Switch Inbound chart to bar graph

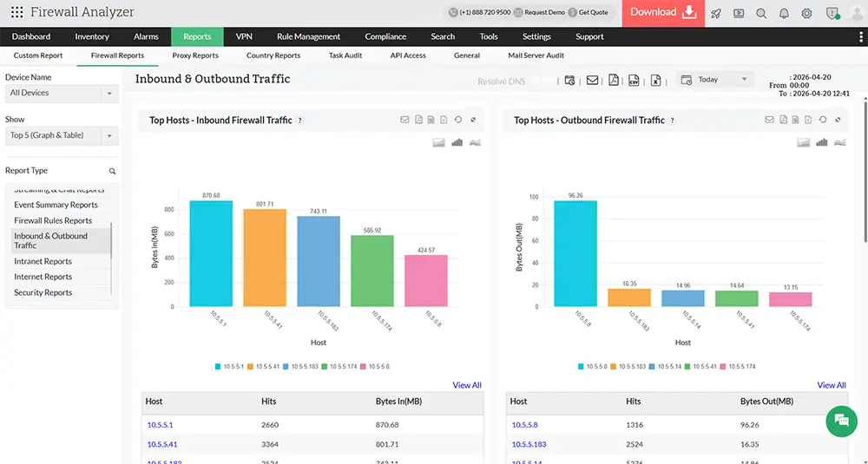click(x=457, y=143)
